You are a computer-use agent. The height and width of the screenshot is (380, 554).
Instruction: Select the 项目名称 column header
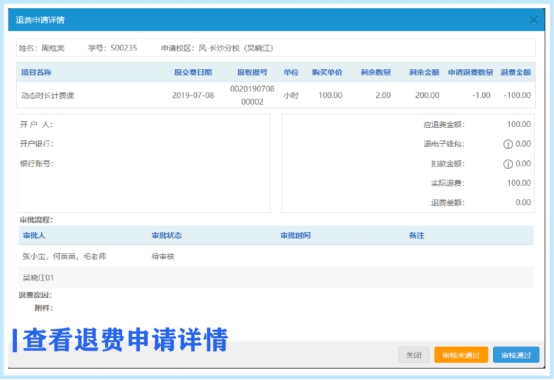[x=36, y=72]
